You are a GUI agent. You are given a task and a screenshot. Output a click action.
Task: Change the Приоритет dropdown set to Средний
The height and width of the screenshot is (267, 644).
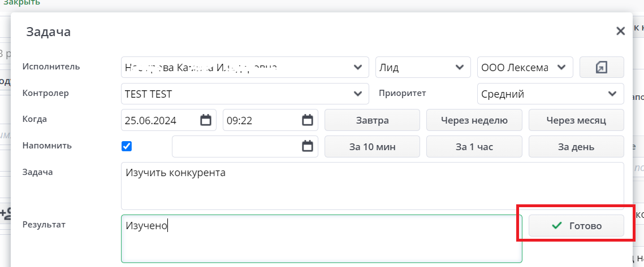tap(612, 94)
